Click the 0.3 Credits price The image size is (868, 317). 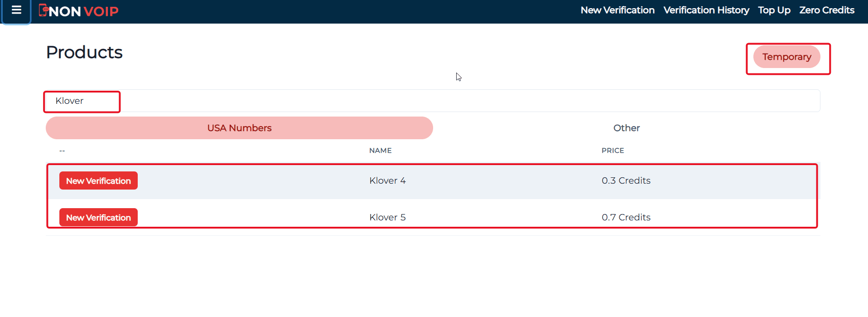[626, 180]
